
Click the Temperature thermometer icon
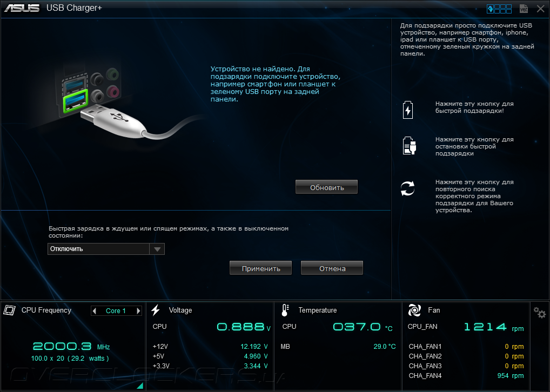(285, 310)
